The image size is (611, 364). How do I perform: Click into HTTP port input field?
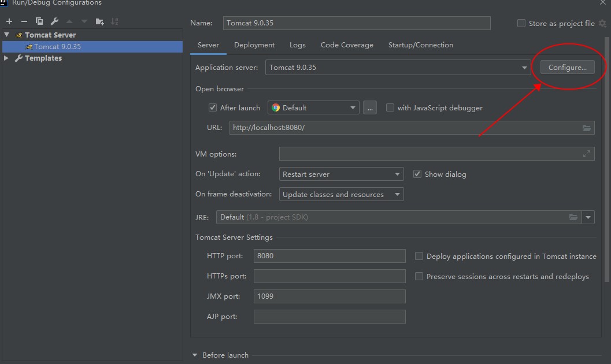[329, 256]
